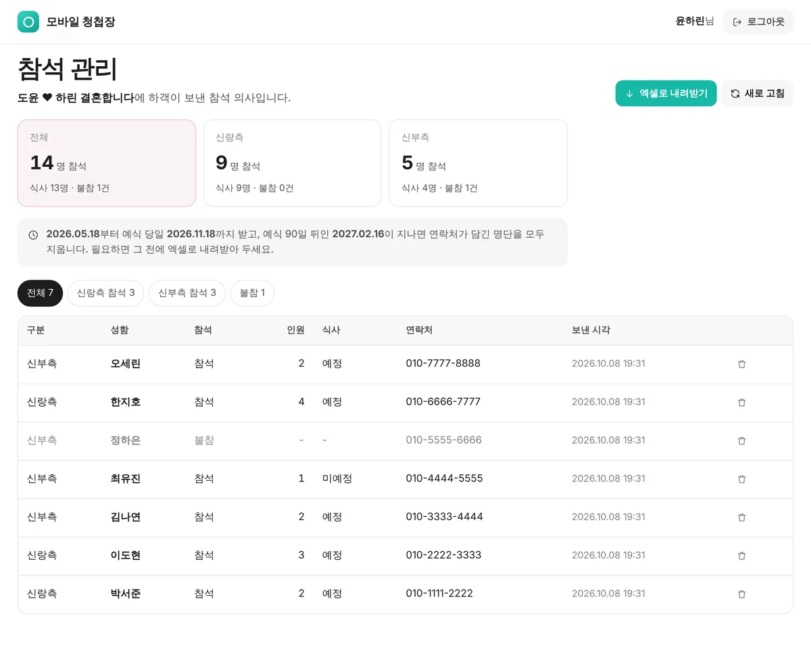Open the 신랑측 9명 참석 summary card

(293, 163)
